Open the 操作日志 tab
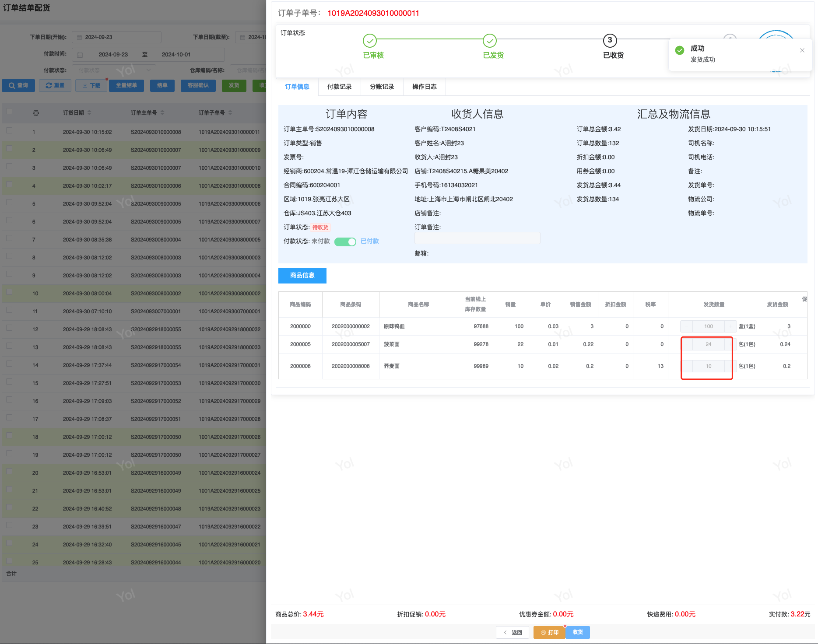The height and width of the screenshot is (644, 818). 424,87
